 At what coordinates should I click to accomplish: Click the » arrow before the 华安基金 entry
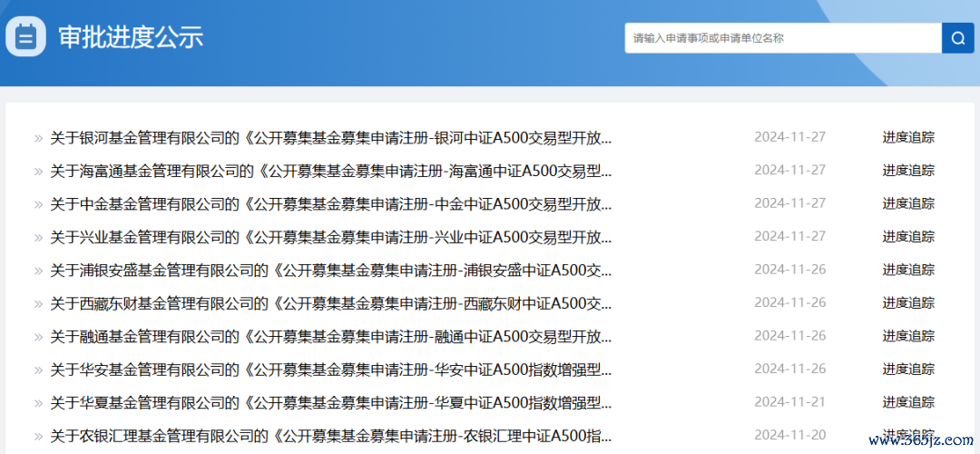(x=38, y=370)
